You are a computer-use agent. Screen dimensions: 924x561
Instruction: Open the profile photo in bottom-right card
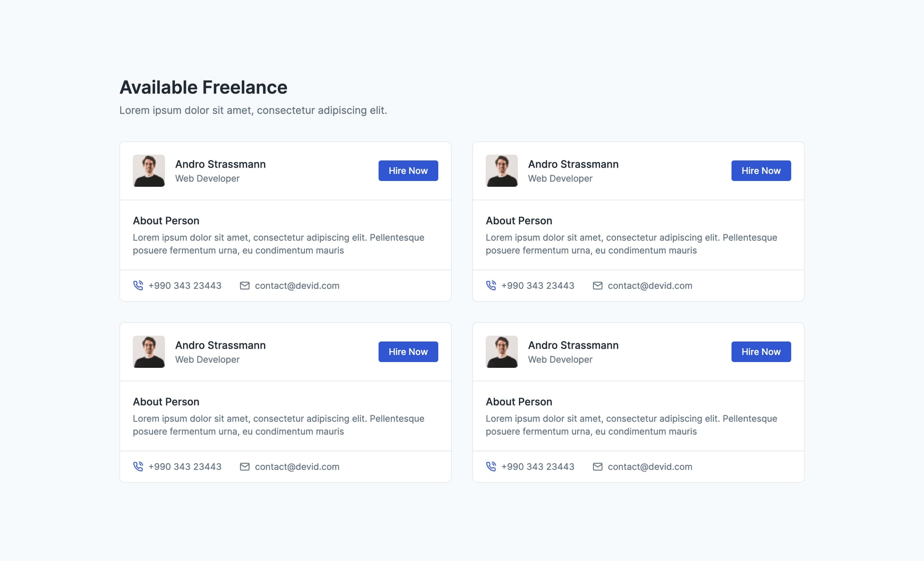501,352
